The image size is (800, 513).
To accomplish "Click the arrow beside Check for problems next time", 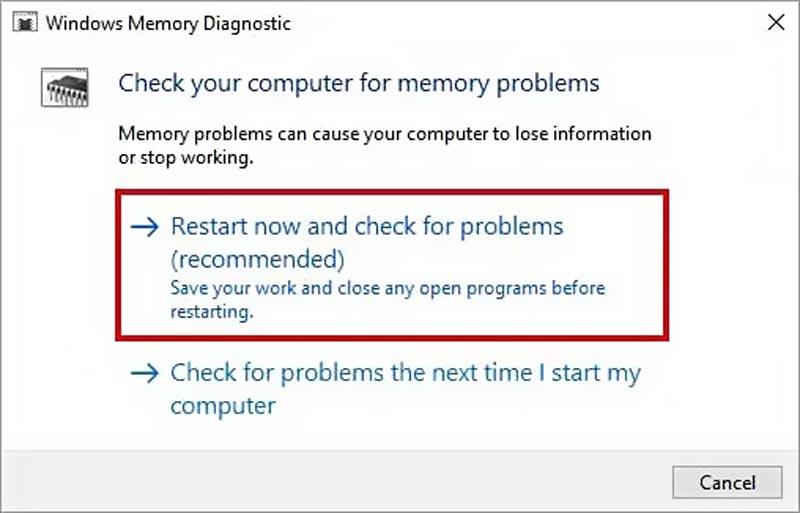I will (x=146, y=374).
